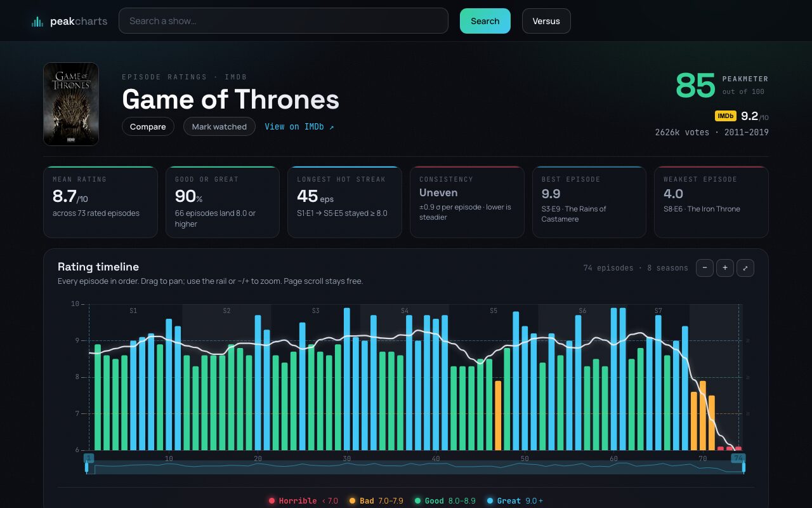This screenshot has width=812, height=508.
Task: Focus the "Search a show..." field
Action: 284,21
